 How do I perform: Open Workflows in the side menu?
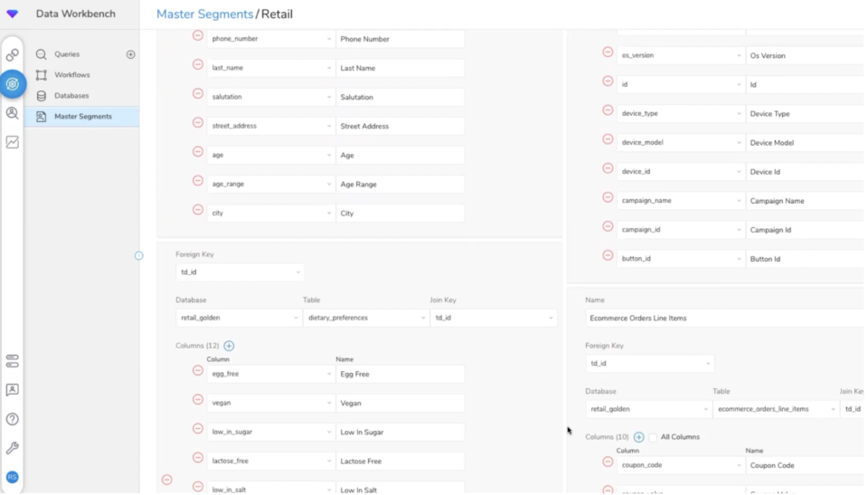pos(72,75)
